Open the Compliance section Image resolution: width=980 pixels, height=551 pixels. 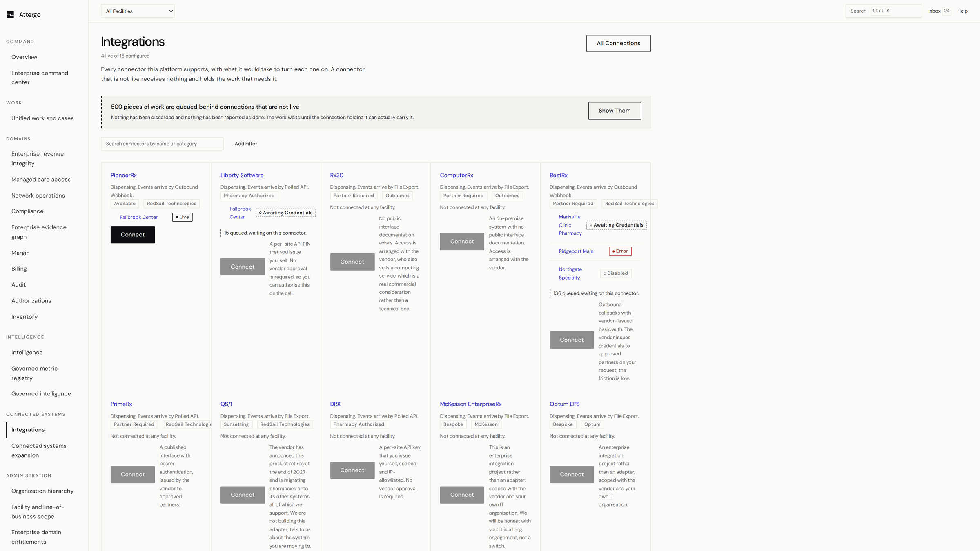click(27, 211)
